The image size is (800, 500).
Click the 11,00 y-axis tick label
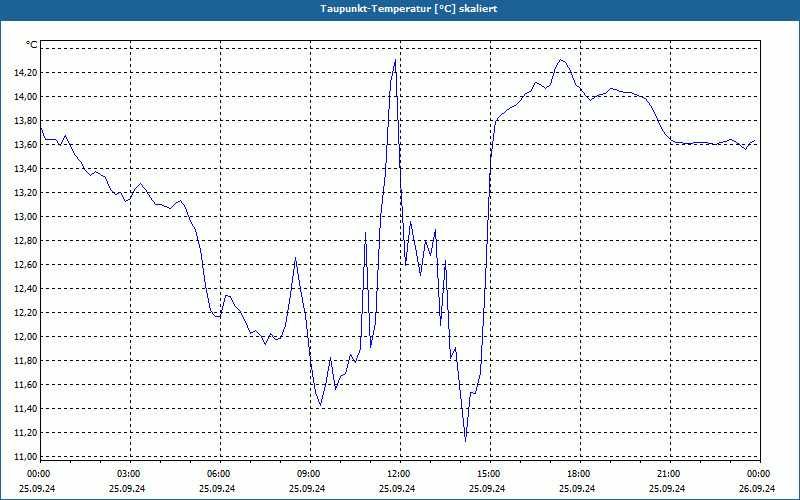tap(25, 456)
